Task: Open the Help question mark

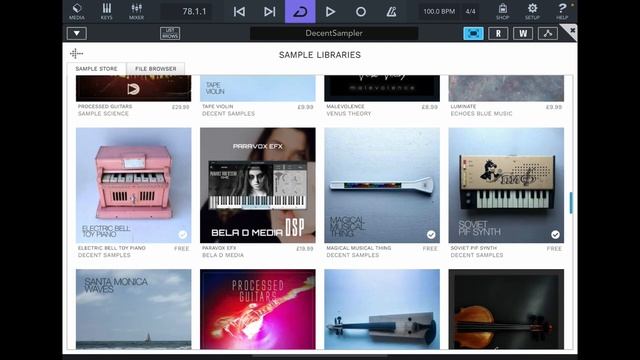Action: pyautogui.click(x=562, y=11)
